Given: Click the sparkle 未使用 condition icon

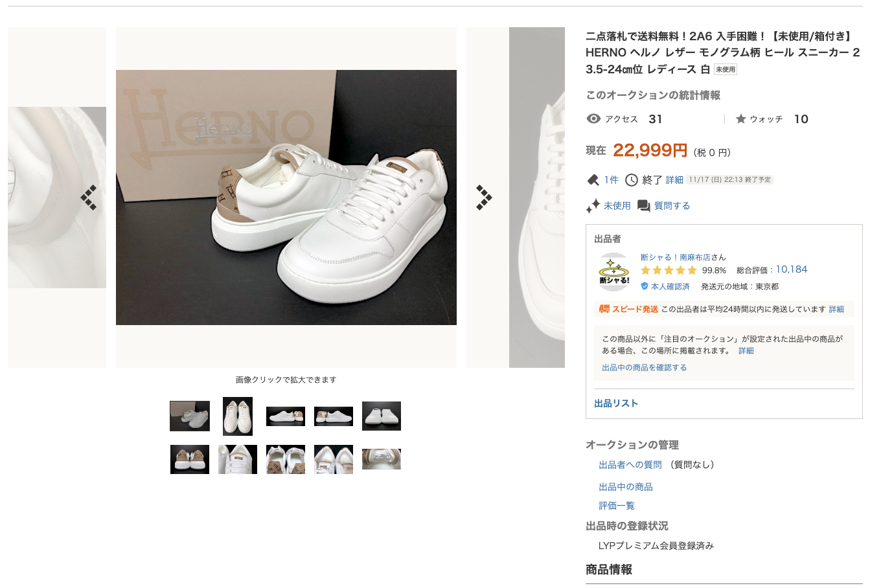Looking at the screenshot, I should [593, 206].
